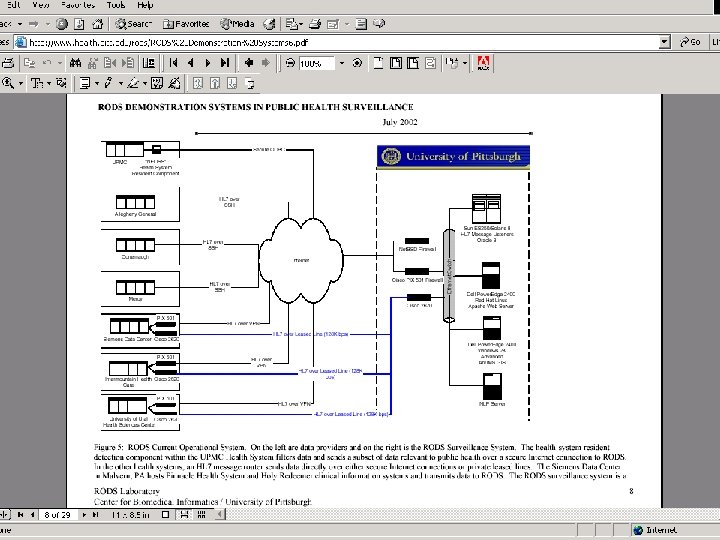Click the binoculars Find icon
Screen dimensions: 720x540
(75, 63)
